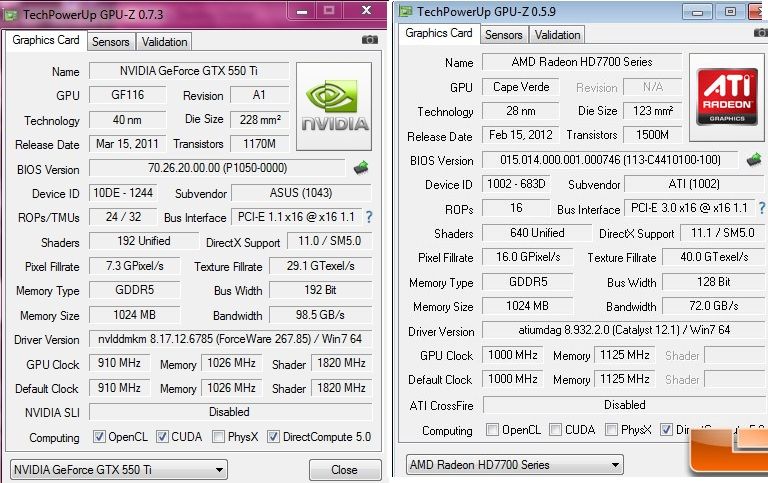
Task: Click the ATI Radeon Graphics logo
Action: point(727,97)
